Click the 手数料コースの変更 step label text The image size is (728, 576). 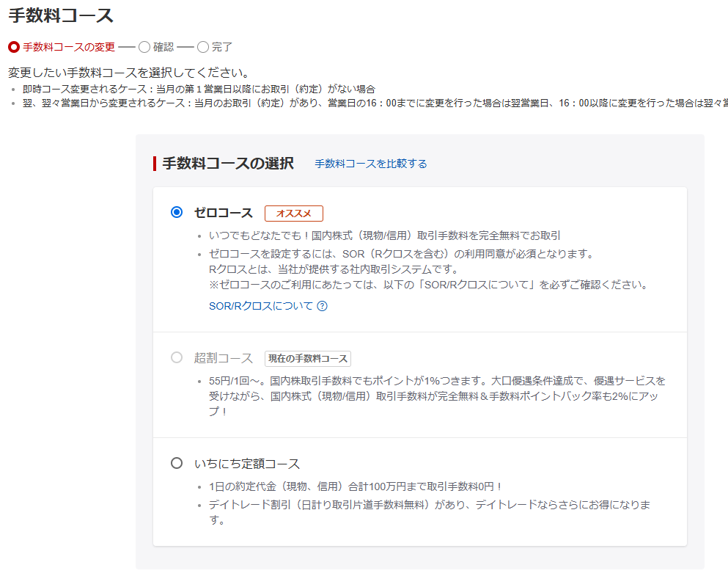[69, 47]
